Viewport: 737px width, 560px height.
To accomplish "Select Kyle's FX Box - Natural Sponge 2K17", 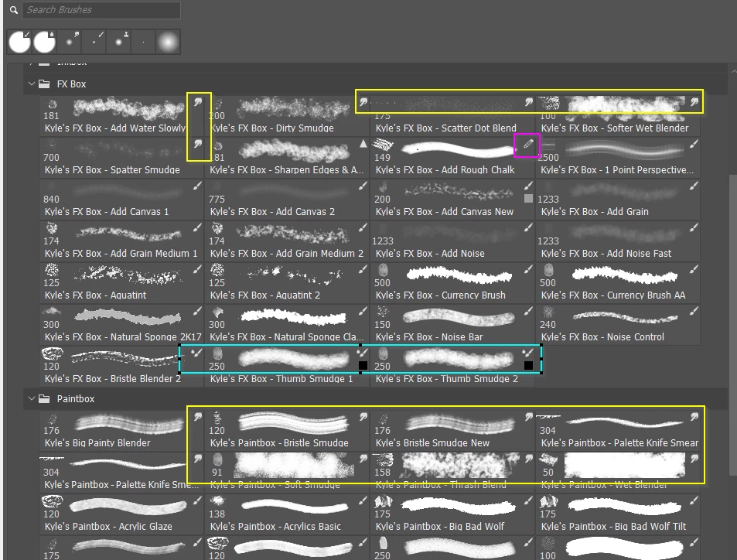I will pyautogui.click(x=121, y=325).
